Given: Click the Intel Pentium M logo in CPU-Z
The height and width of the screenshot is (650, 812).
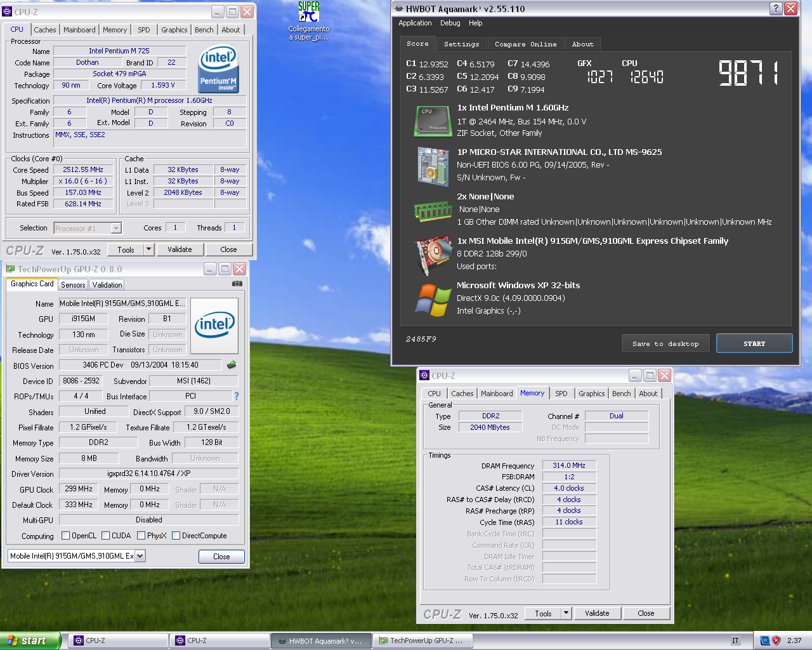Looking at the screenshot, I should pyautogui.click(x=219, y=69).
